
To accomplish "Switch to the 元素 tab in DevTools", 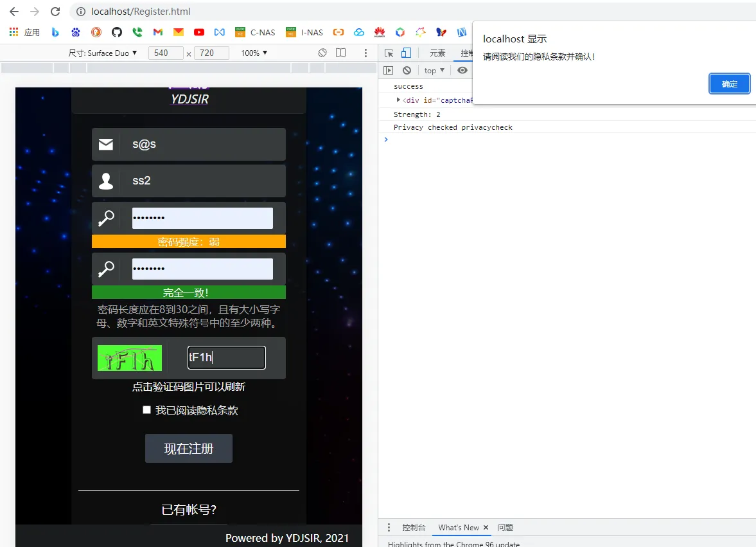I will click(437, 53).
